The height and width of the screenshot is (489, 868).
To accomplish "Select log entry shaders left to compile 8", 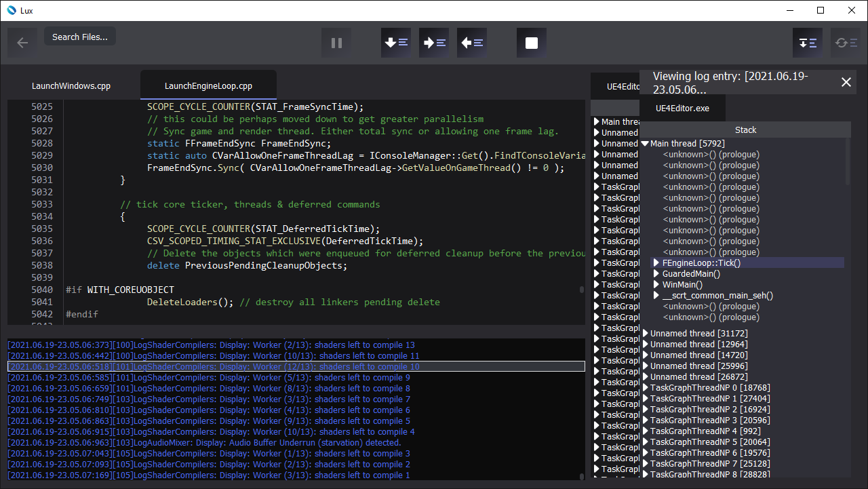I will pyautogui.click(x=296, y=388).
